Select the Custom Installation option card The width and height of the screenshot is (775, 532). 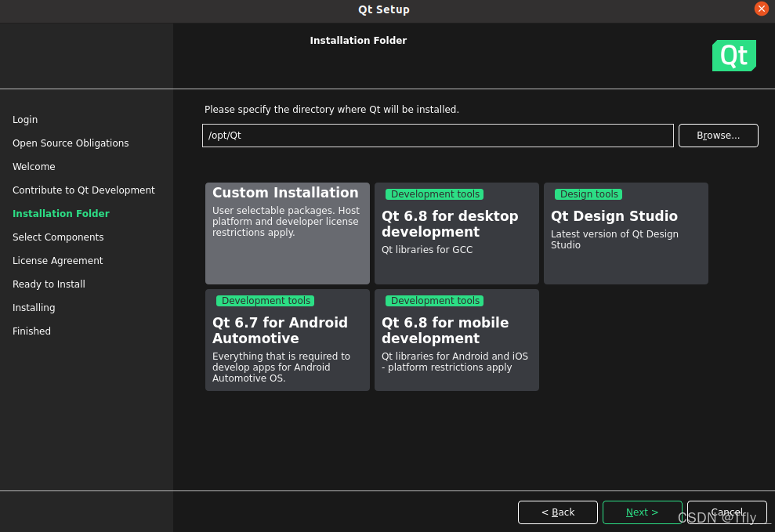point(287,233)
